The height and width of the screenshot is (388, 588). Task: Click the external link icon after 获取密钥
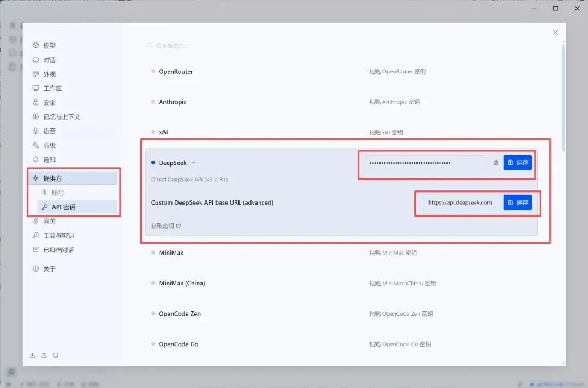coord(179,226)
